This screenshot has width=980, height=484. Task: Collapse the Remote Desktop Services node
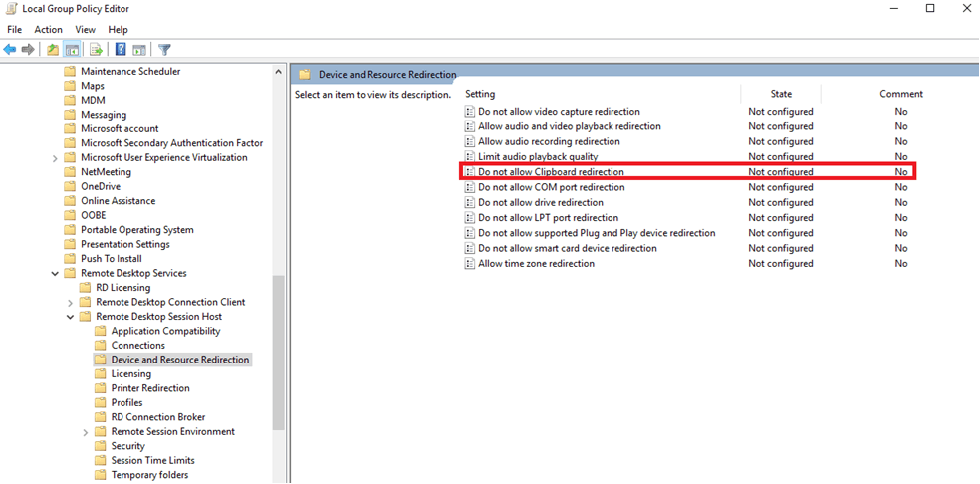pos(56,273)
